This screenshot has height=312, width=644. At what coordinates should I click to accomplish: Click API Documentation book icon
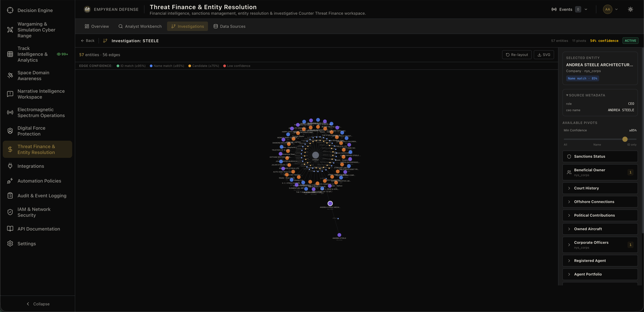[10, 229]
